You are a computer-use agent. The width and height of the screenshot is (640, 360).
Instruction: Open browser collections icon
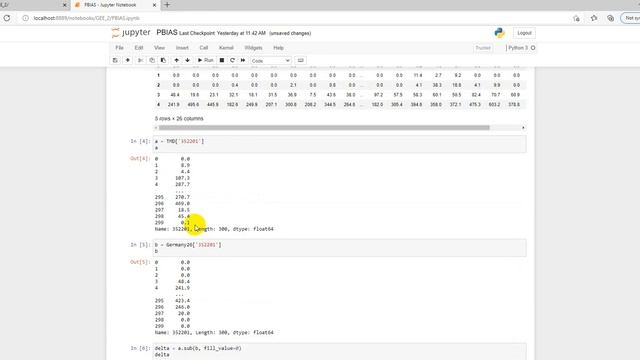click(611, 18)
